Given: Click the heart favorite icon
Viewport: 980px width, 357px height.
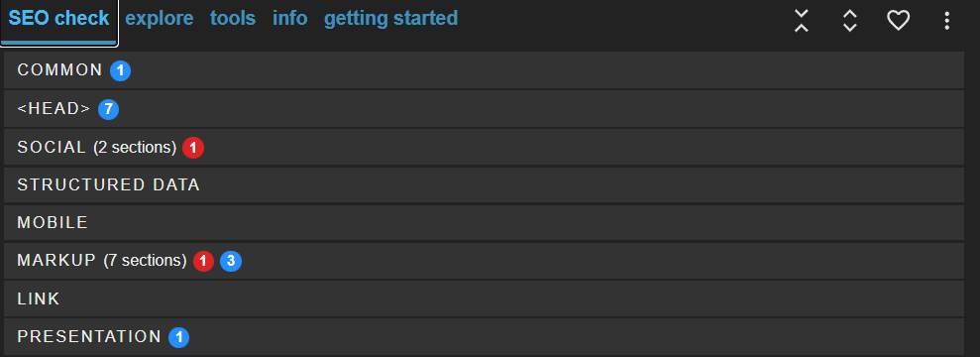Looking at the screenshot, I should point(898,21).
